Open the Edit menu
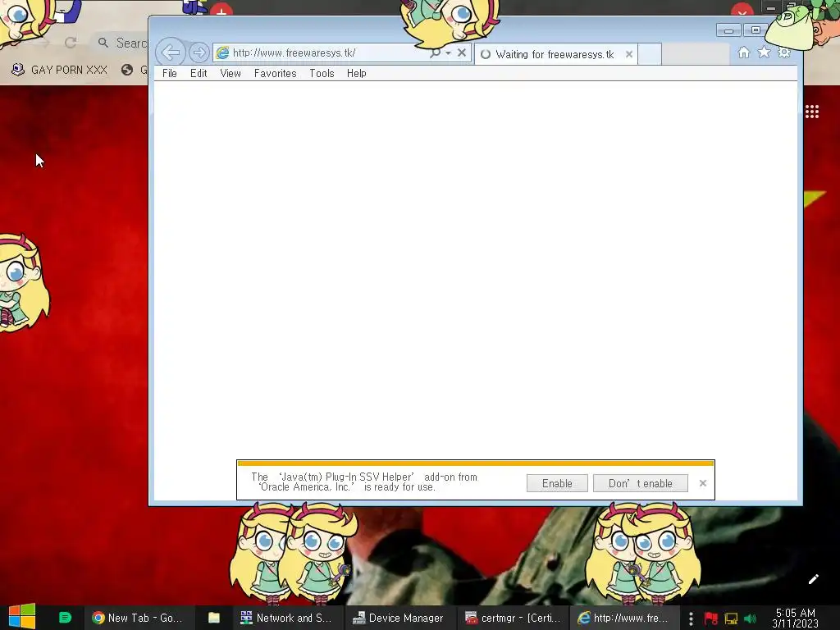 pos(199,73)
